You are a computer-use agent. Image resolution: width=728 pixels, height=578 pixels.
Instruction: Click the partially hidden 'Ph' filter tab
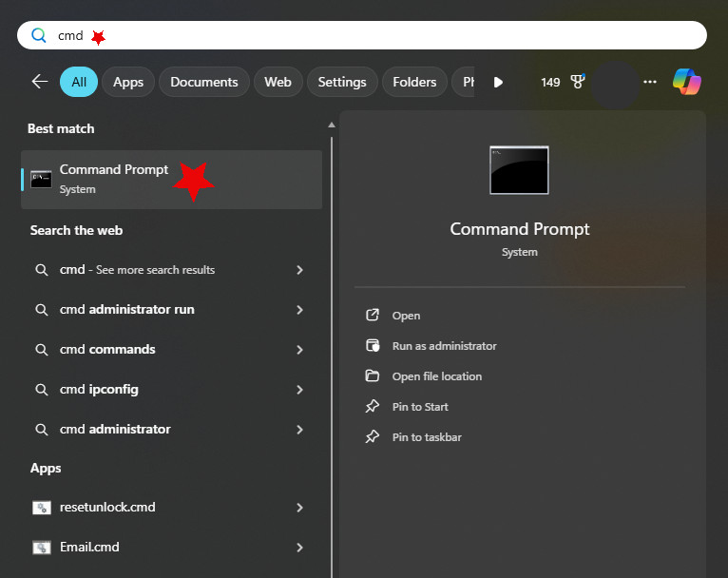(464, 82)
